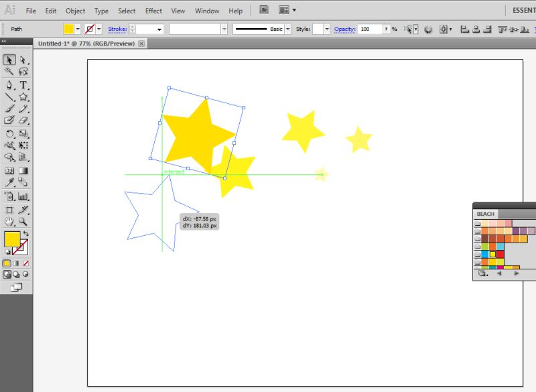Open the Style dropdown in the control panel
Screen dimensions: 536x392
[326, 29]
